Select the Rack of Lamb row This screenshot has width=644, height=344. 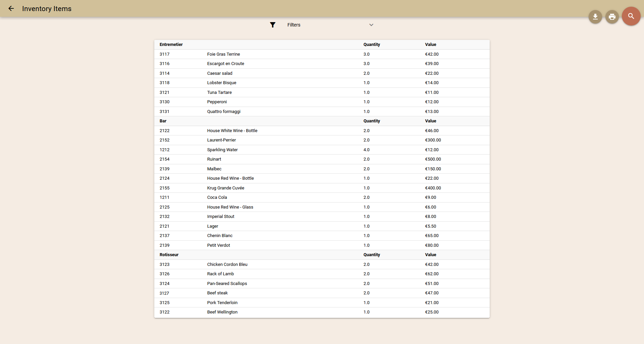pyautogui.click(x=220, y=274)
